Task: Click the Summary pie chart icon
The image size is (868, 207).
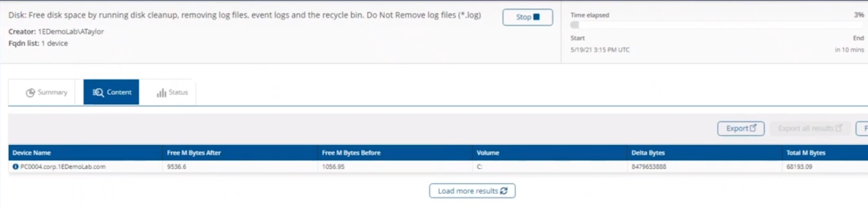Action: click(30, 93)
